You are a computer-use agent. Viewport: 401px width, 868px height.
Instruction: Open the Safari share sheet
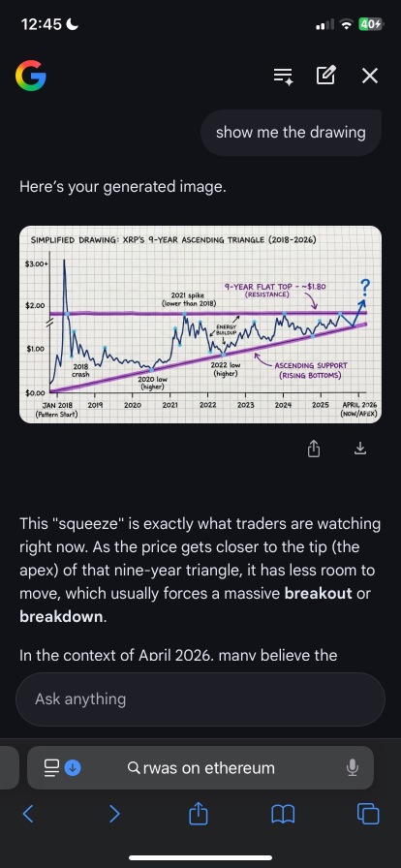tap(199, 813)
